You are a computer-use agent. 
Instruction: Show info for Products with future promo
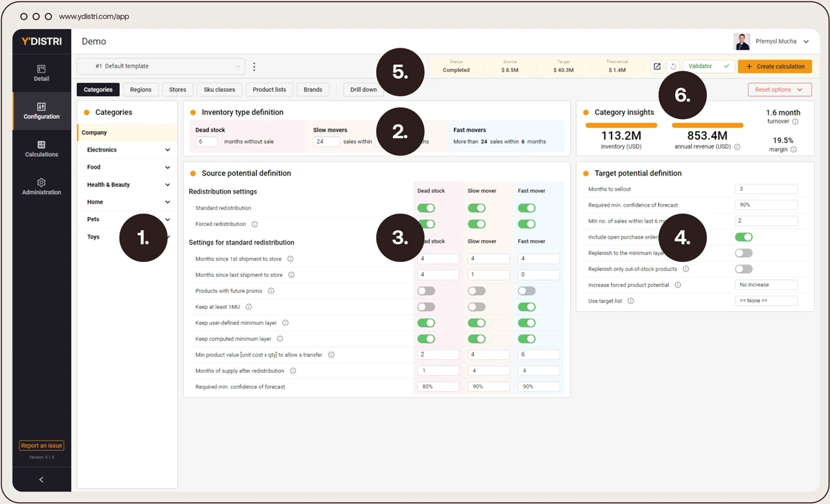pyautogui.click(x=271, y=291)
